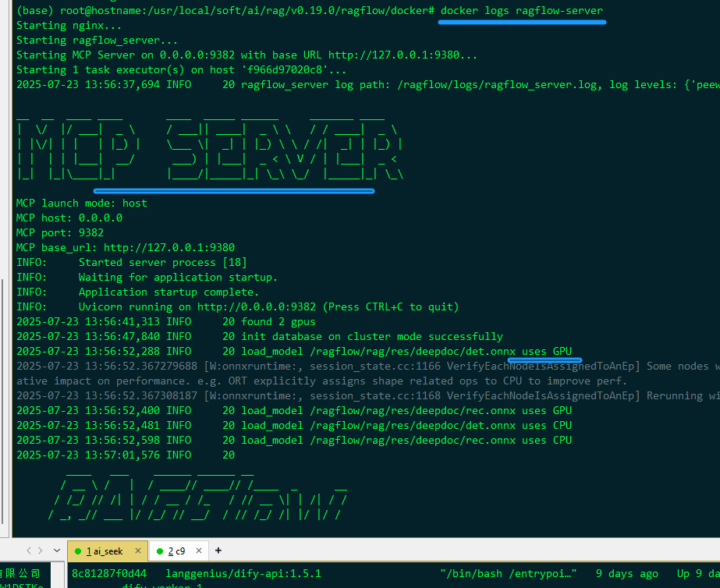Click the "langgenius/dify-api:1.5.1" image name
Image resolution: width=720 pixels, height=588 pixels.
tap(243, 573)
